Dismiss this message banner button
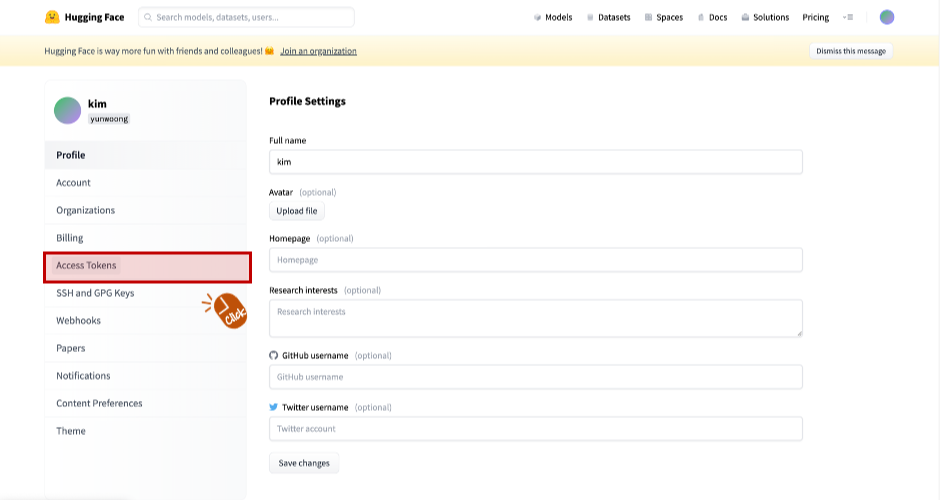The image size is (940, 500). pos(851,51)
